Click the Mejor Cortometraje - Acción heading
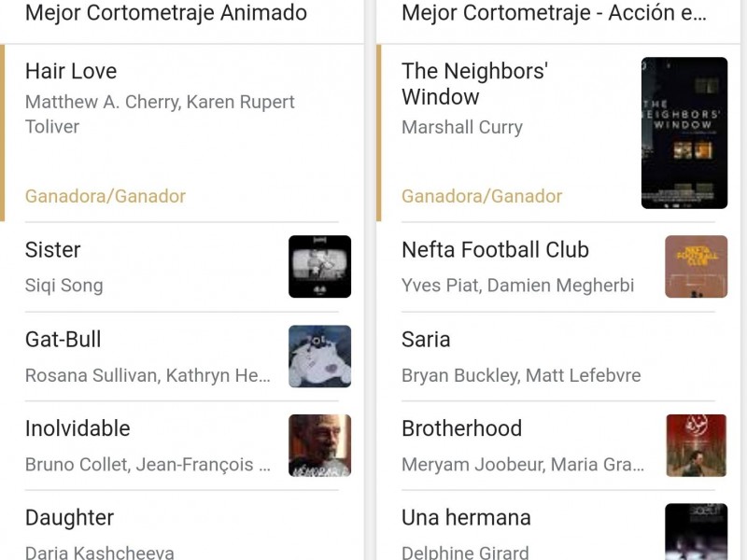 [554, 13]
